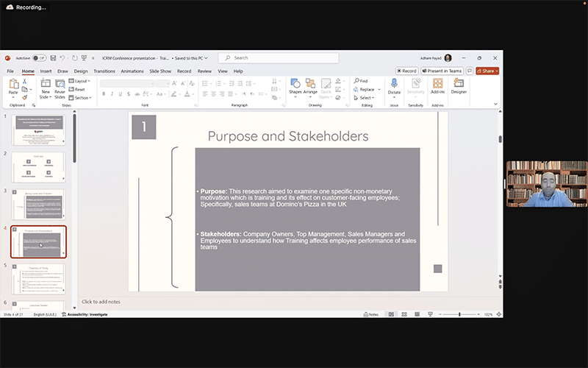Switch to the Slide Show tab
The width and height of the screenshot is (588, 368).
click(160, 71)
